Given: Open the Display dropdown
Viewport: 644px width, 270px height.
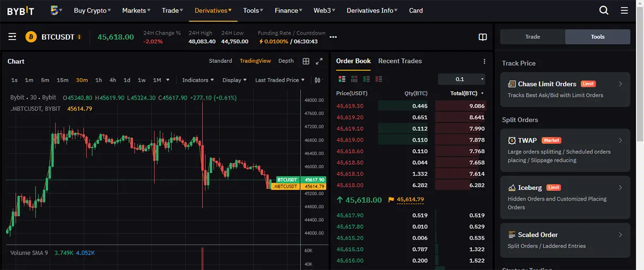Looking at the screenshot, I should pyautogui.click(x=235, y=80).
